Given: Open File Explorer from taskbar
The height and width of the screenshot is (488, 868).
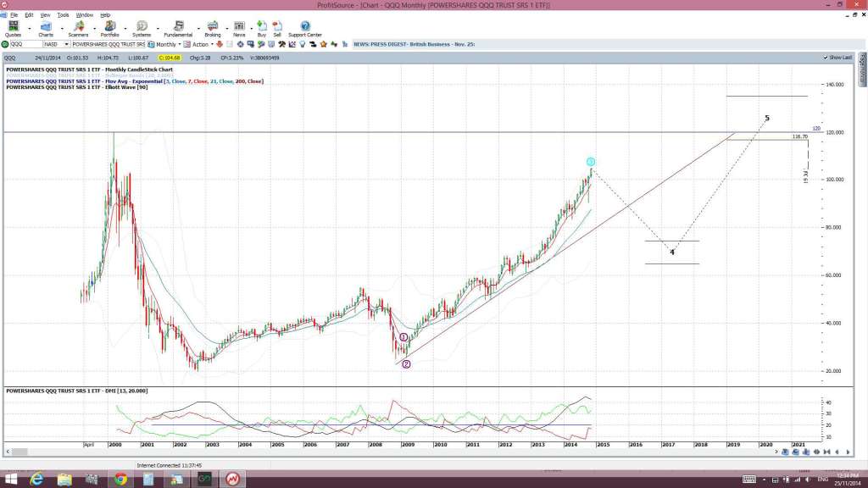Looking at the screenshot, I should 64,480.
